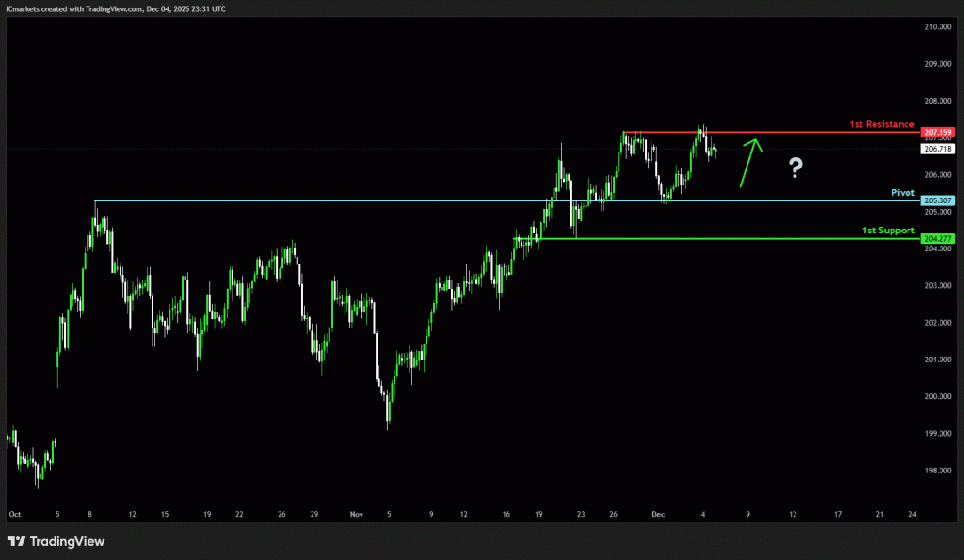Click the "Dec" label on time axis
Viewport: 964px width, 560px height.
(661, 515)
